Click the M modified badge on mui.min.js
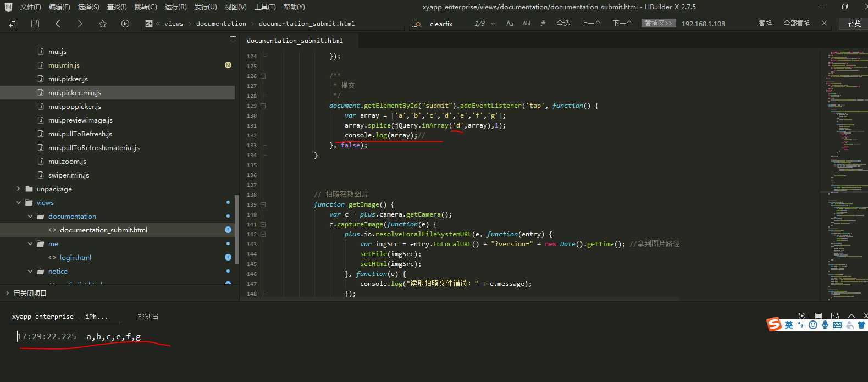This screenshot has height=382, width=868. pyautogui.click(x=228, y=65)
